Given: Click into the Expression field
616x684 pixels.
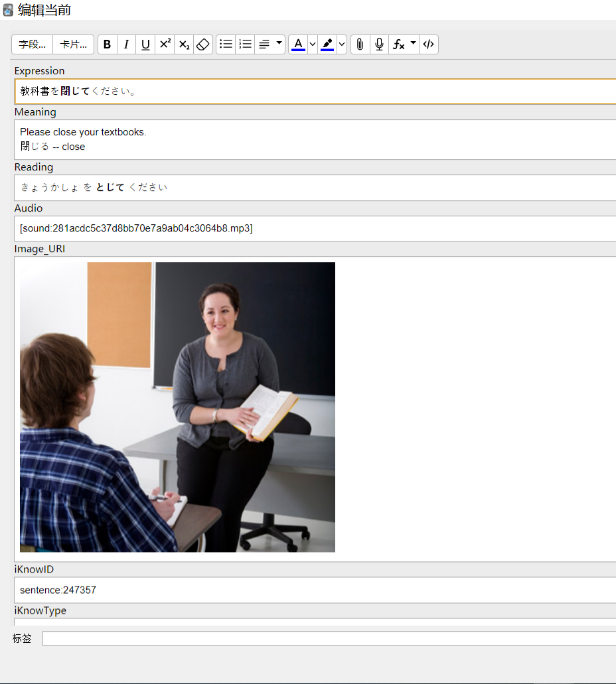Looking at the screenshot, I should click(315, 92).
